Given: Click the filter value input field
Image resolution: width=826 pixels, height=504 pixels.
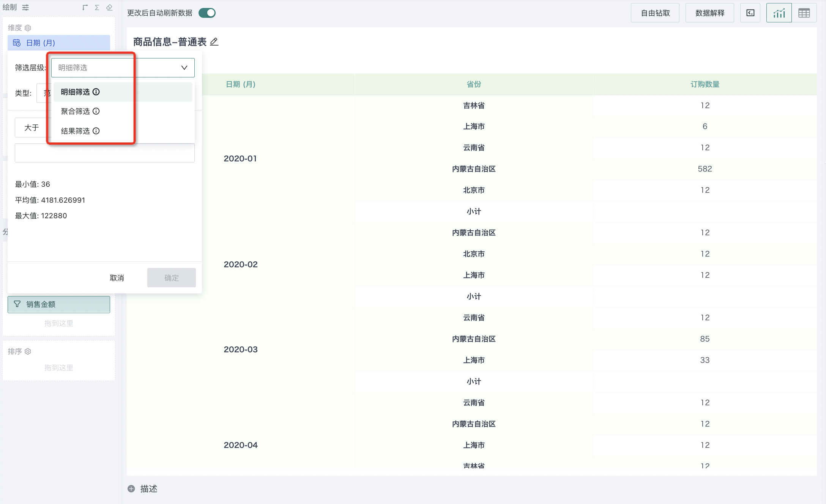Looking at the screenshot, I should point(105,153).
